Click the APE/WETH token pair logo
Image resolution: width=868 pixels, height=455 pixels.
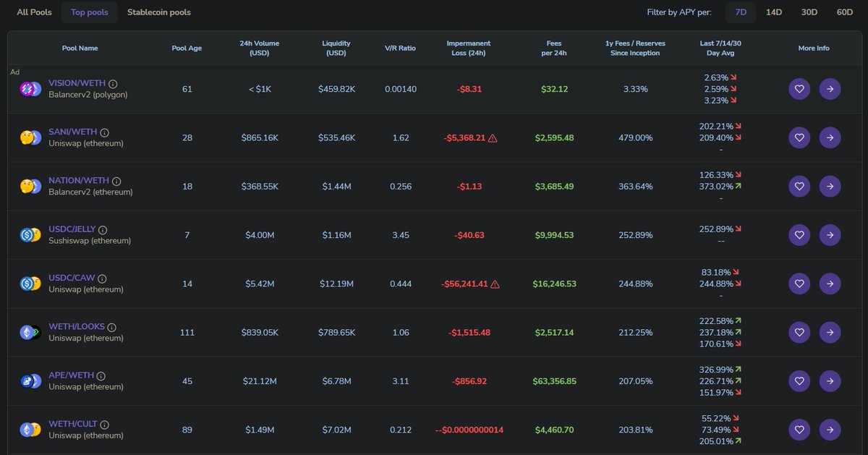click(30, 381)
